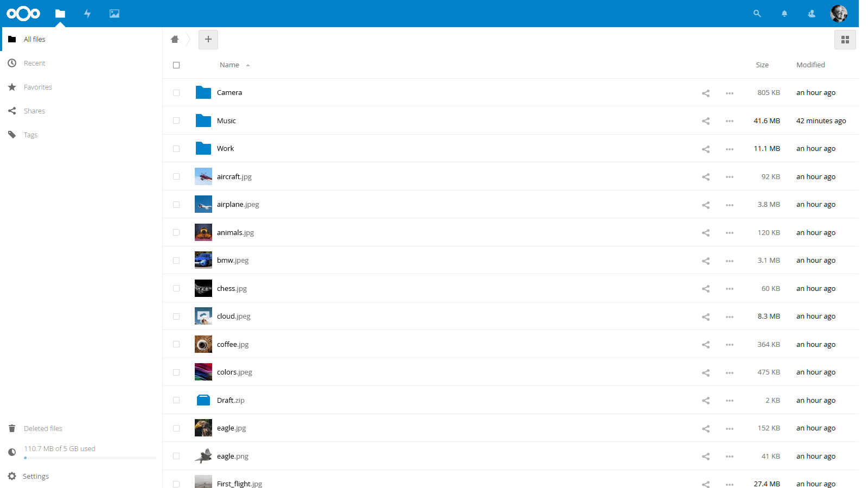This screenshot has width=868, height=488.
Task: Open the Contacts menu icon
Action: [811, 14]
